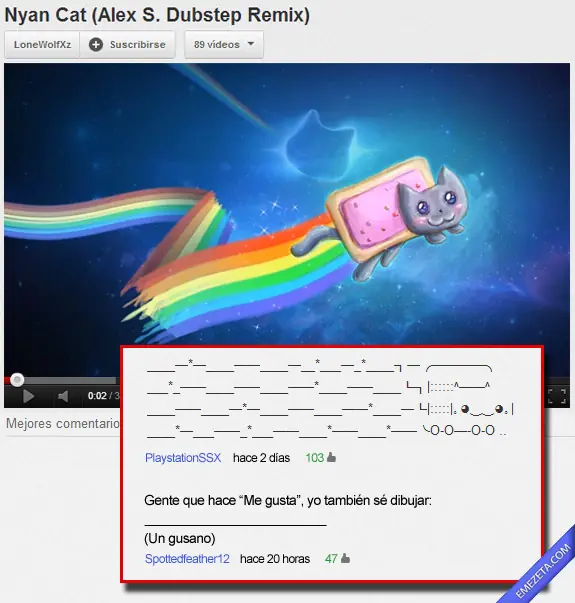Mute the video with speaker icon

pos(63,396)
